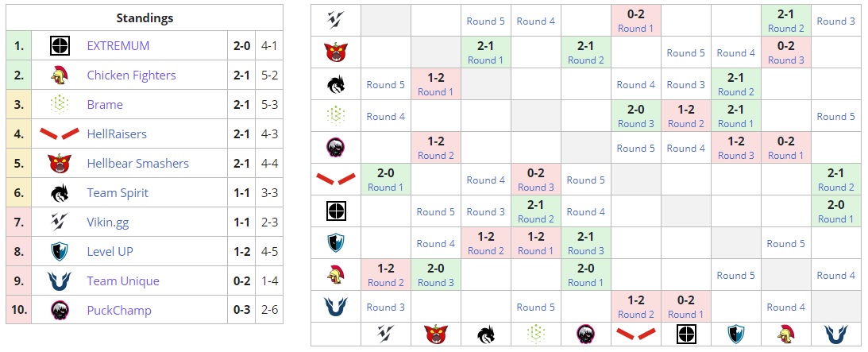Click the Chicken Fighters helmet logo in Standings
This screenshot has height=352, width=868.
(60, 75)
